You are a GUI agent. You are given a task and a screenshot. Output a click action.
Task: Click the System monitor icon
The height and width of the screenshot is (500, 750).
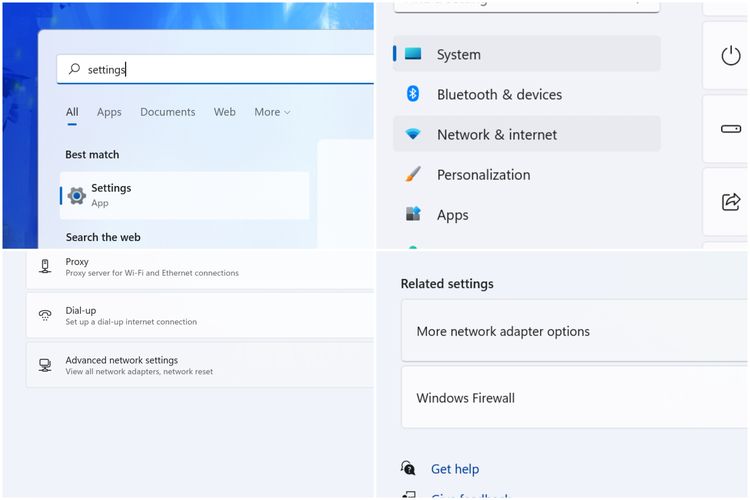point(413,54)
